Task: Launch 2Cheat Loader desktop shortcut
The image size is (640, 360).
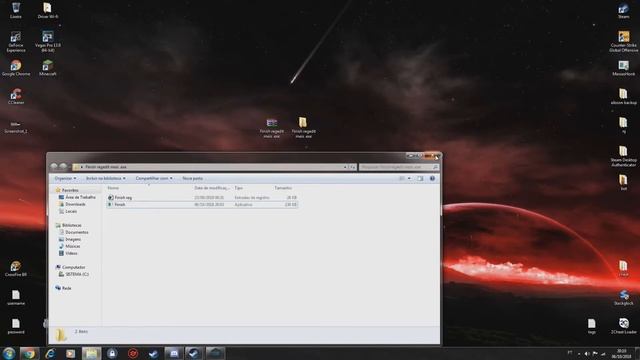Action: coord(623,326)
